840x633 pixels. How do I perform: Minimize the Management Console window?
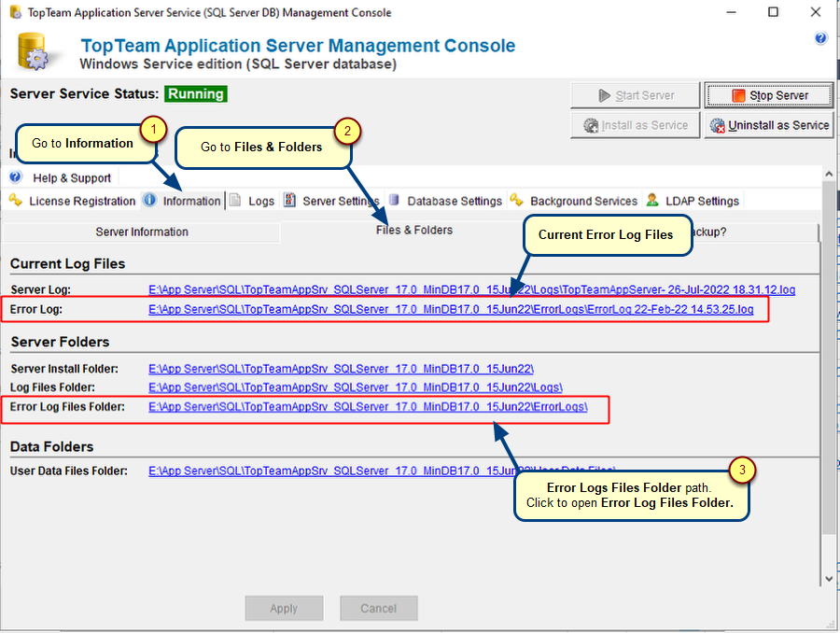[731, 12]
